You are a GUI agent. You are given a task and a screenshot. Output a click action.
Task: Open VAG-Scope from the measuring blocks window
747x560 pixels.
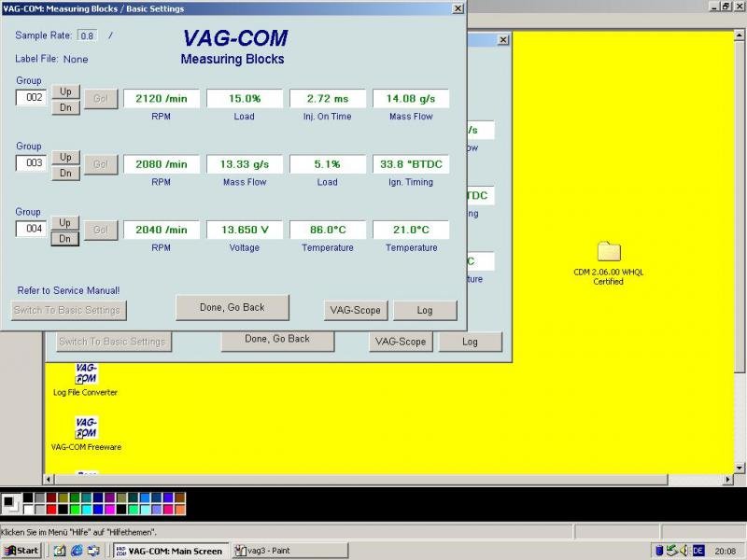pos(356,310)
